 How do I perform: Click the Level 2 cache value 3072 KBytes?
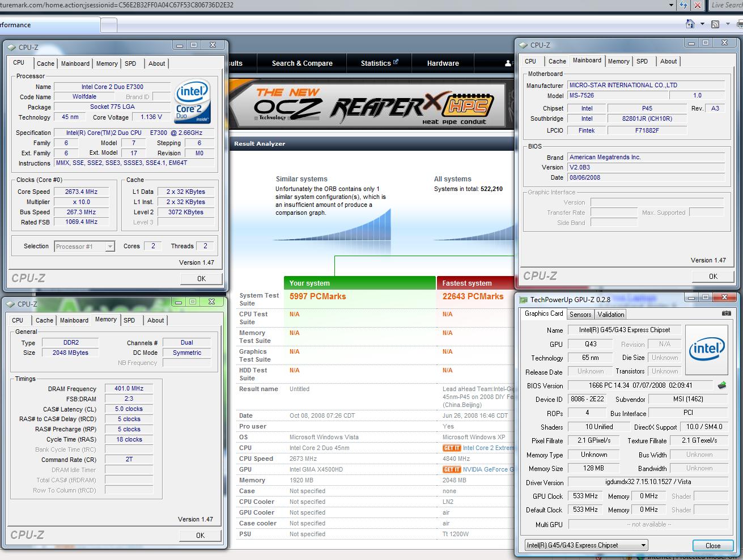point(186,213)
